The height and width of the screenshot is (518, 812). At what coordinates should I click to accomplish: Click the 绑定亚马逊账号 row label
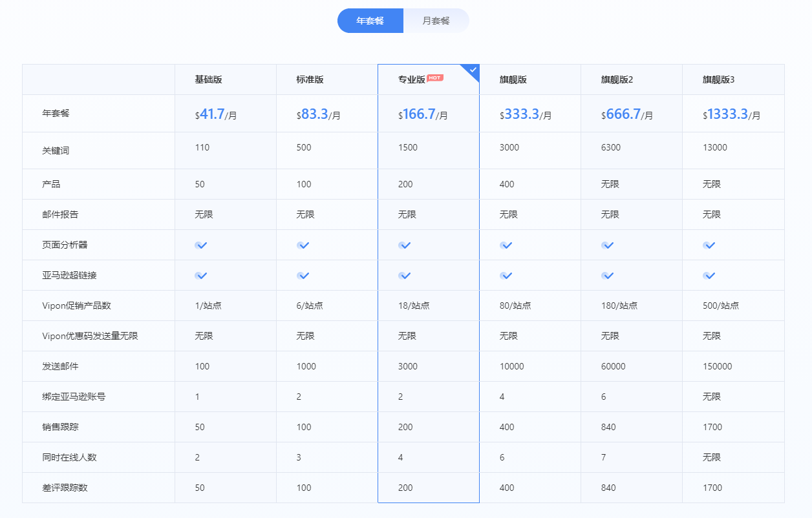74,397
